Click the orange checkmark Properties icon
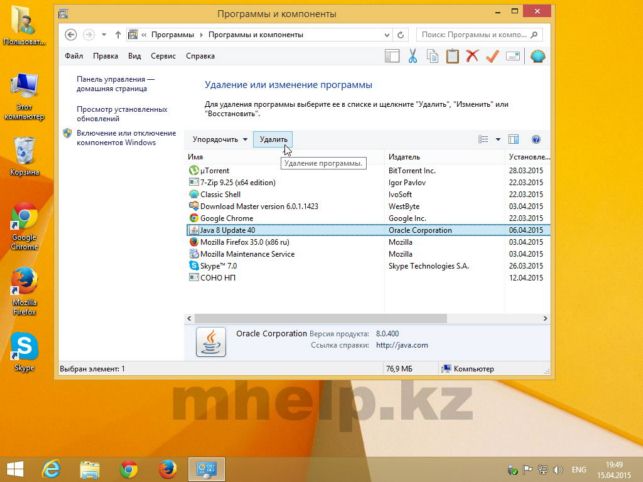This screenshot has height=482, width=643. (492, 56)
